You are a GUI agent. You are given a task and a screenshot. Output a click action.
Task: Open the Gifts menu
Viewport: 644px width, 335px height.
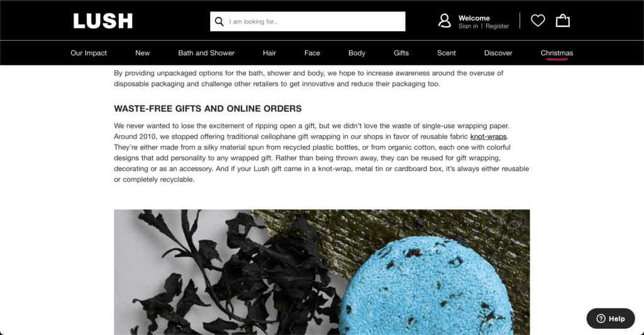pyautogui.click(x=401, y=53)
